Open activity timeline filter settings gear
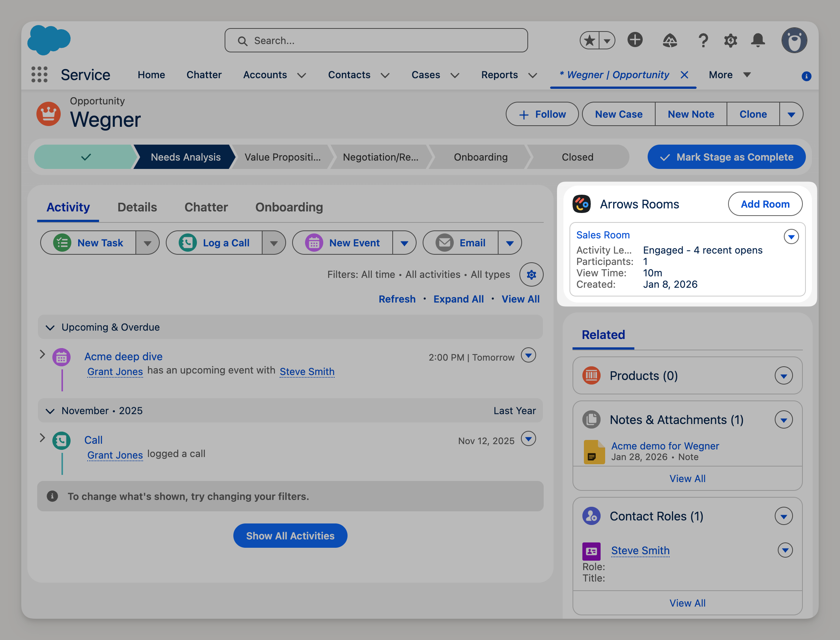The image size is (840, 640). tap(531, 274)
